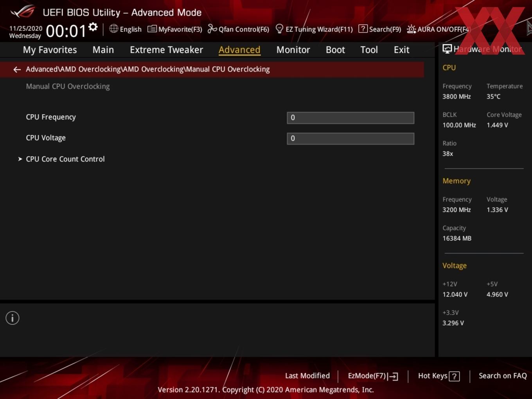532x399 pixels.
Task: Switch to the Main tab
Action: 103,50
